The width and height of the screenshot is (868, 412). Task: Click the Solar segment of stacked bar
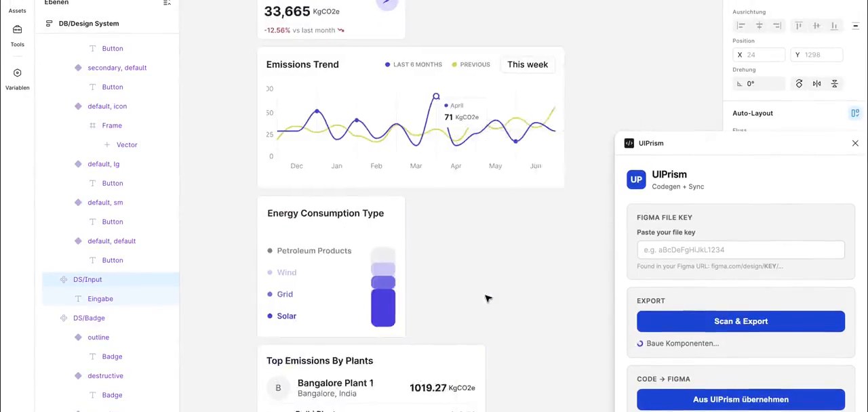point(383,308)
